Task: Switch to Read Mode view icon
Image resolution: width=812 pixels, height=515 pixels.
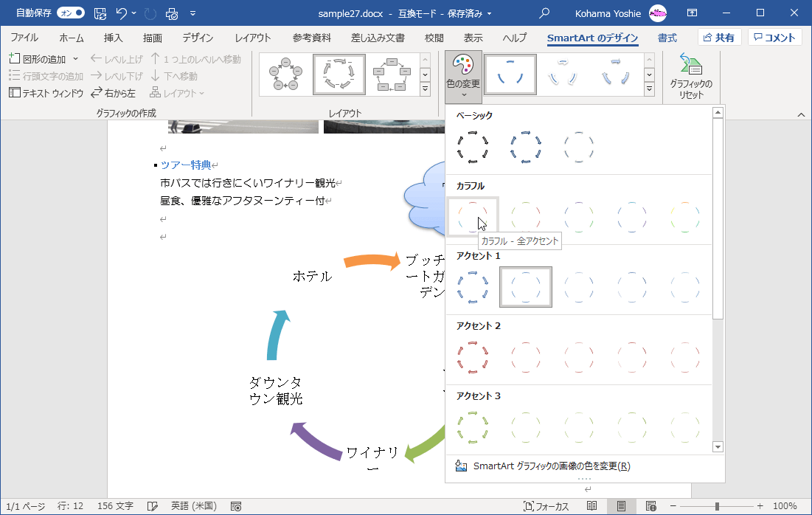Action: (x=592, y=506)
